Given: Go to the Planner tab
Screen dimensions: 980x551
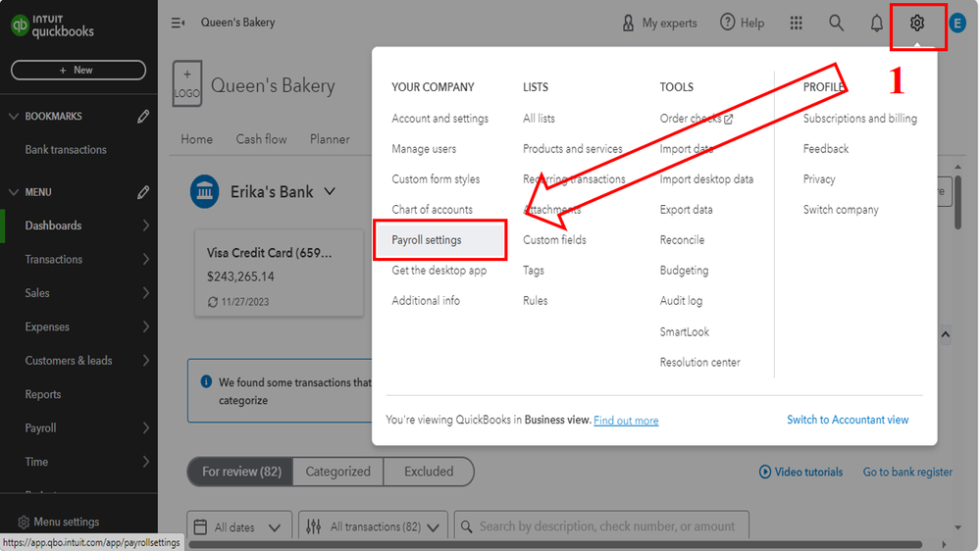Looking at the screenshot, I should coord(330,139).
